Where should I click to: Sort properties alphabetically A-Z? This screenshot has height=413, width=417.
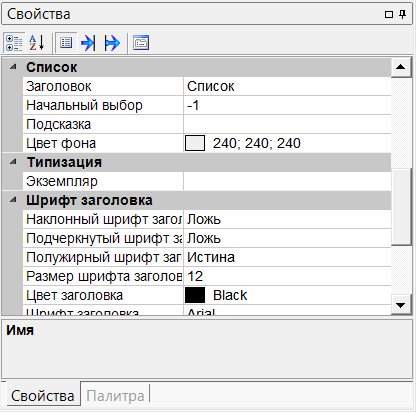[x=37, y=43]
